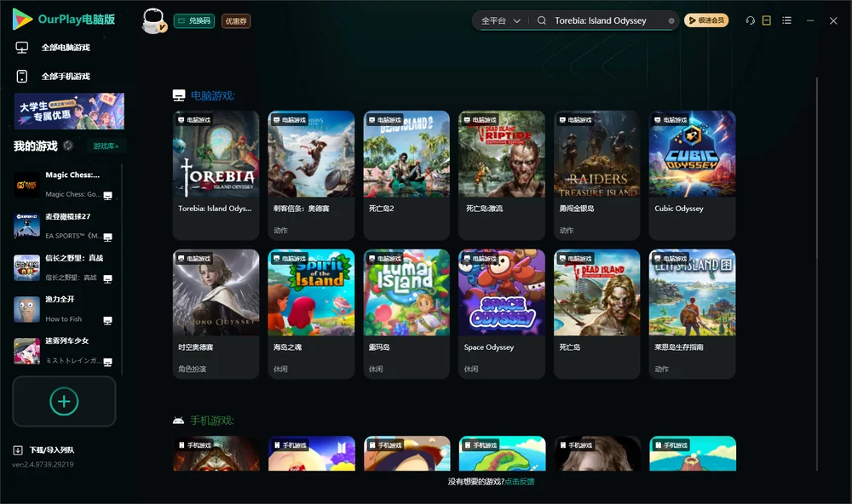
Task: Click the 电脑游戏 section monitor icon
Action: point(179,95)
